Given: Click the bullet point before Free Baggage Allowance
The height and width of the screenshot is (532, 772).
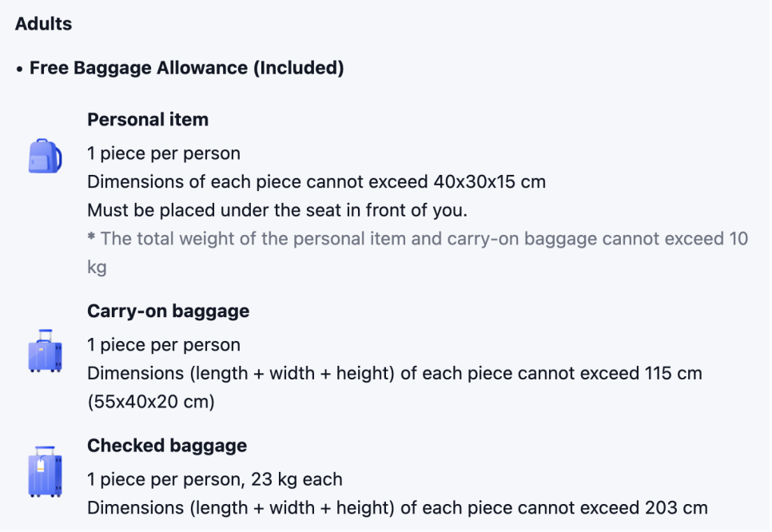Looking at the screenshot, I should [19, 69].
